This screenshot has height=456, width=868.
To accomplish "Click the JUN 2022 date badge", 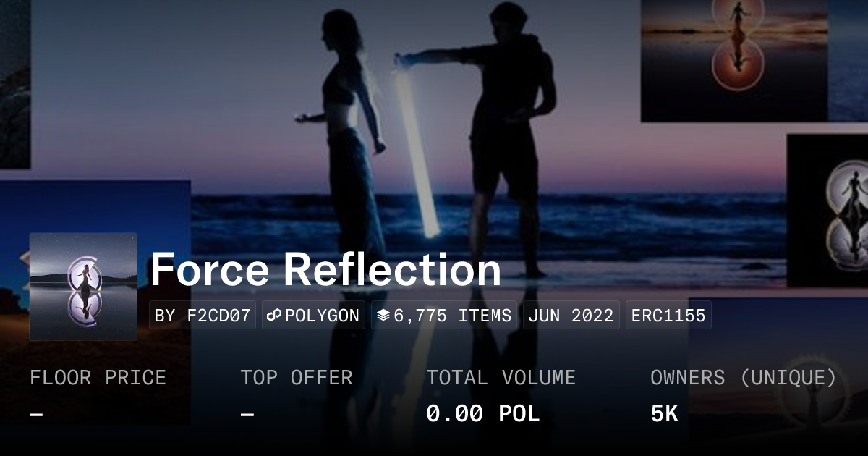I will tap(571, 316).
